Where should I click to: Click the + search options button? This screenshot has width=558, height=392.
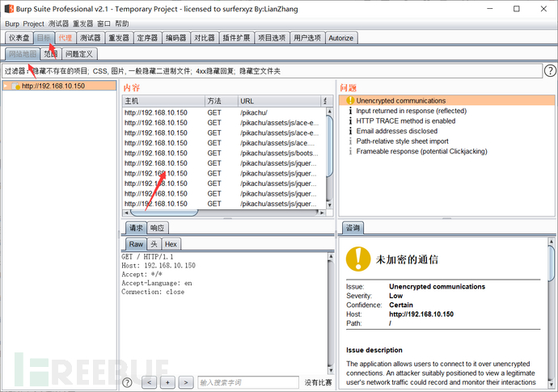(x=167, y=383)
